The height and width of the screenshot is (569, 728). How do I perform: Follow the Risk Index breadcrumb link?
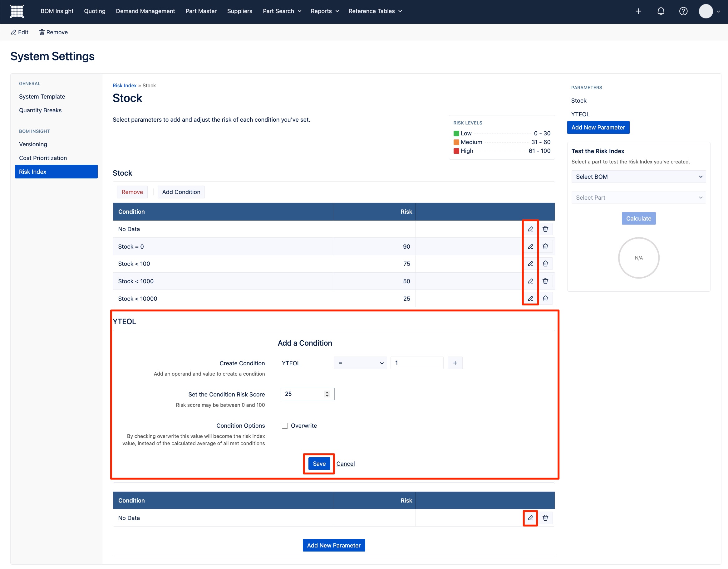tap(124, 85)
